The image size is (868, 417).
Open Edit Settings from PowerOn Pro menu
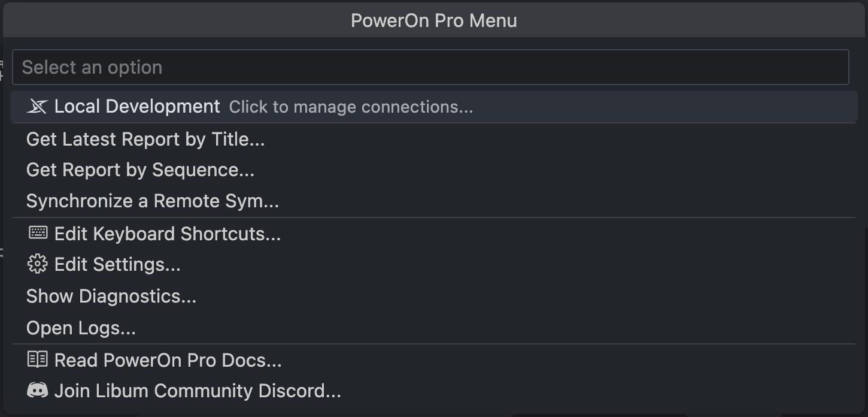point(117,264)
